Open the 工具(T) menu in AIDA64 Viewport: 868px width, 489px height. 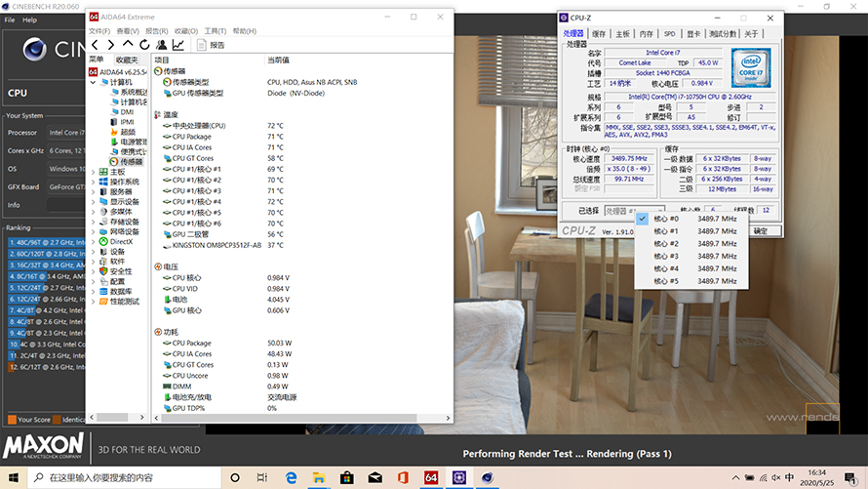pos(216,31)
